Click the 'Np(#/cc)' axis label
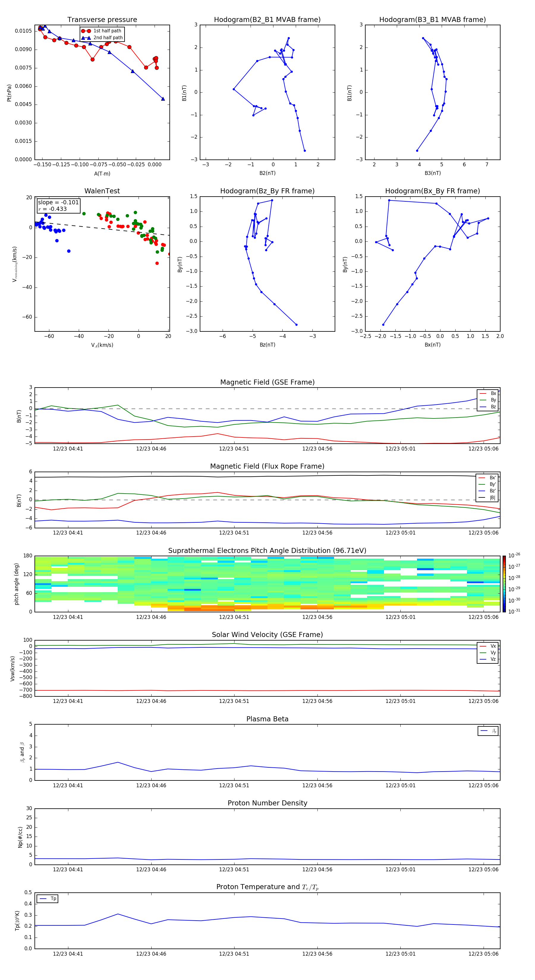The image size is (535, 980). point(20,837)
